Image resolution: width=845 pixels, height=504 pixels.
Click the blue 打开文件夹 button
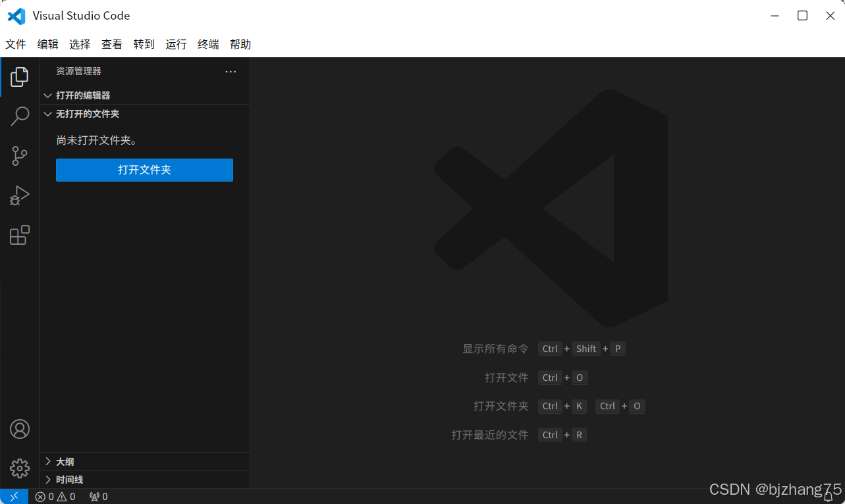(x=144, y=170)
